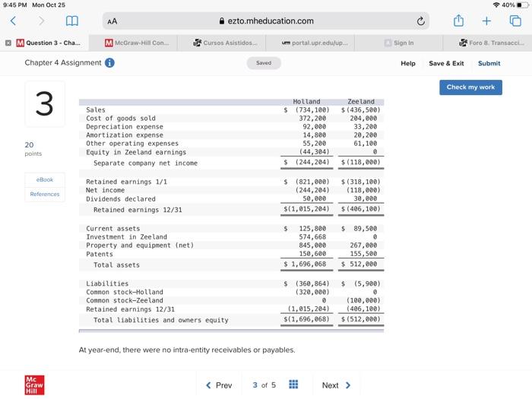
Task: Click the 'Equity in Zeeland earnings' row label
Action: click(136, 152)
